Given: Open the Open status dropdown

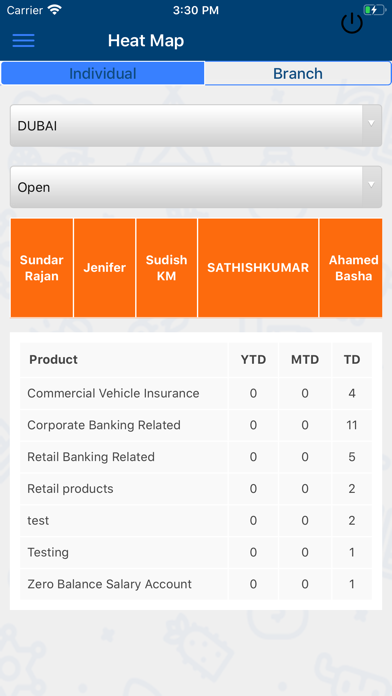Looking at the screenshot, I should tap(196, 187).
